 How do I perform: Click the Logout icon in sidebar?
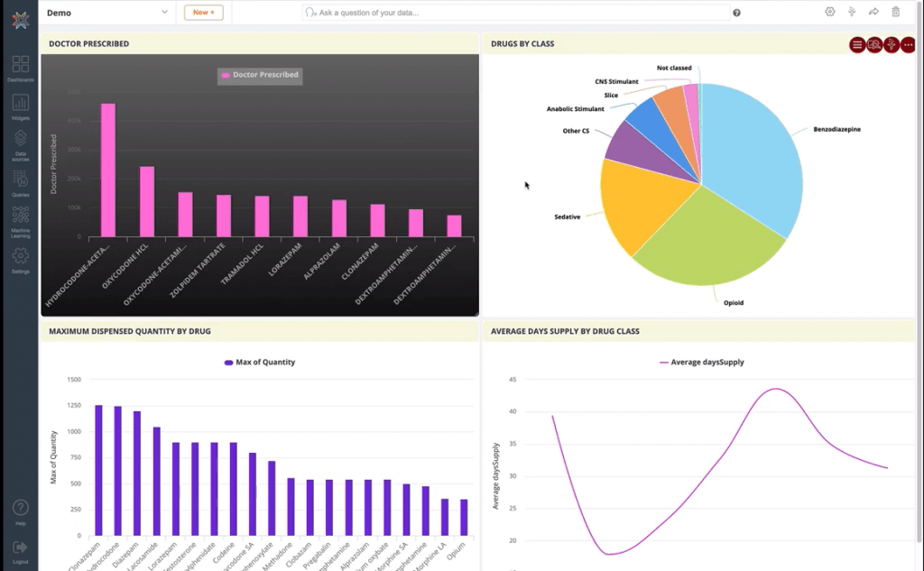point(20,548)
